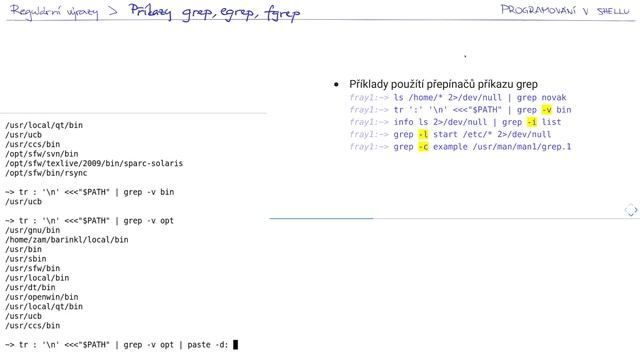This screenshot has height=360, width=640.
Task: Click 'paste -d:' in the last terminal command
Action: 208,345
